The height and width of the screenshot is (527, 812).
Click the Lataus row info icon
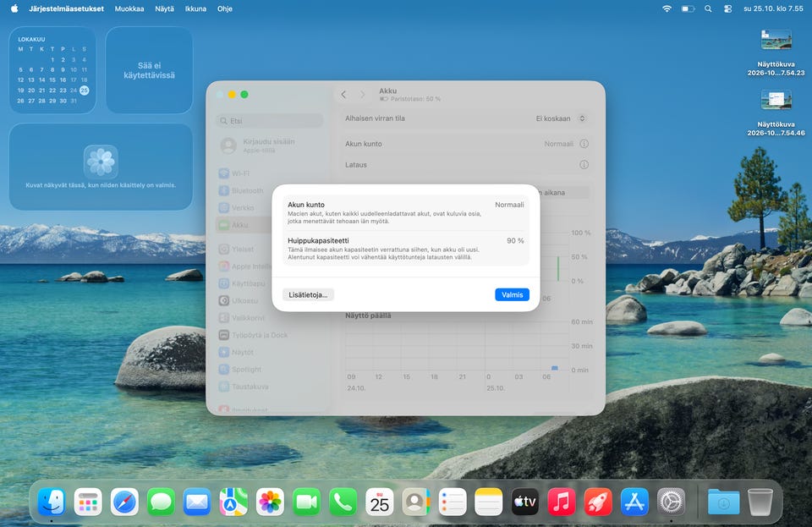tap(584, 165)
